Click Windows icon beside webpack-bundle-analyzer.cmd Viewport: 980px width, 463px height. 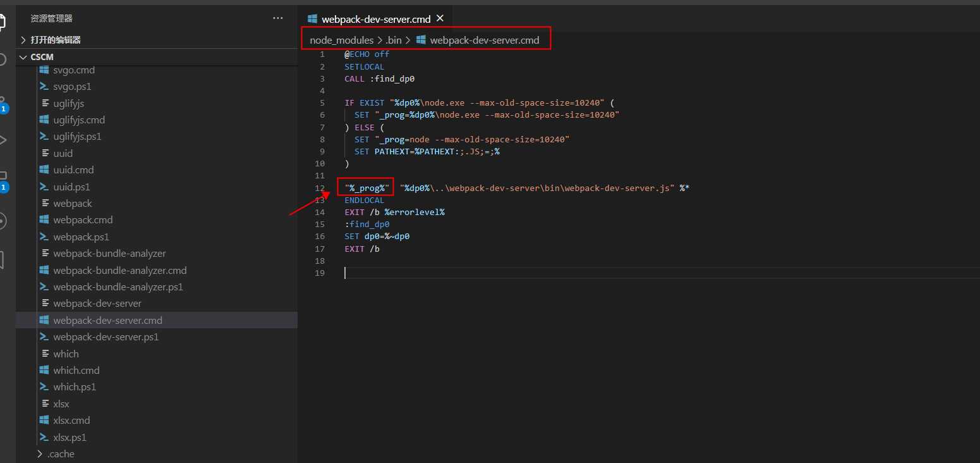coord(44,270)
